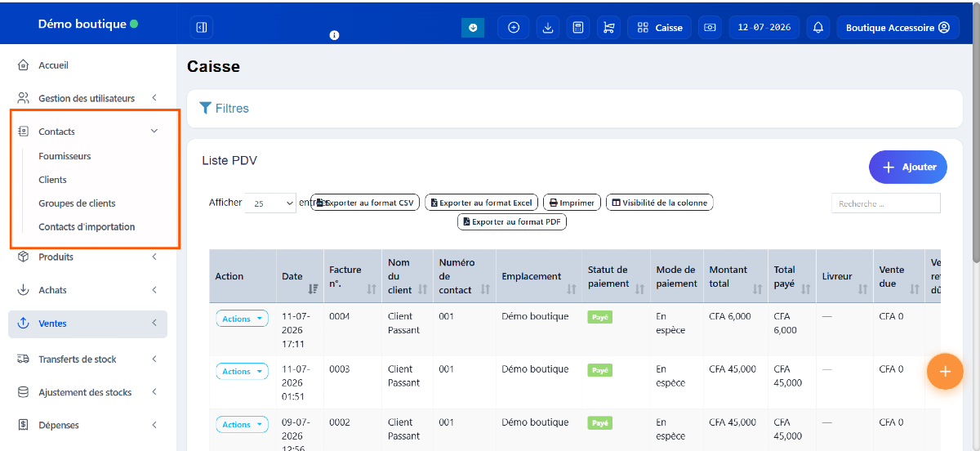Expand the Dépenses menu

[x=88, y=425]
